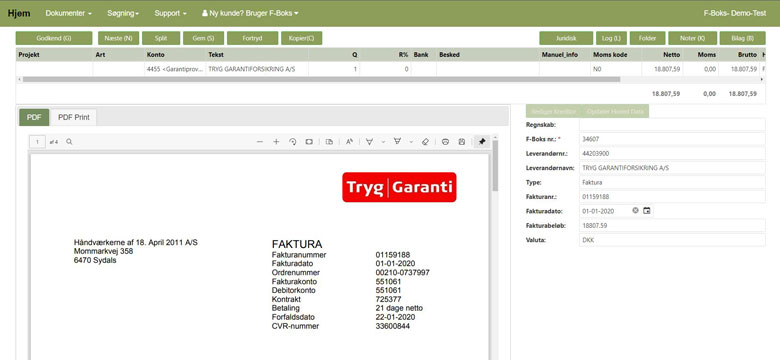Open the Søgning menu

coord(123,13)
